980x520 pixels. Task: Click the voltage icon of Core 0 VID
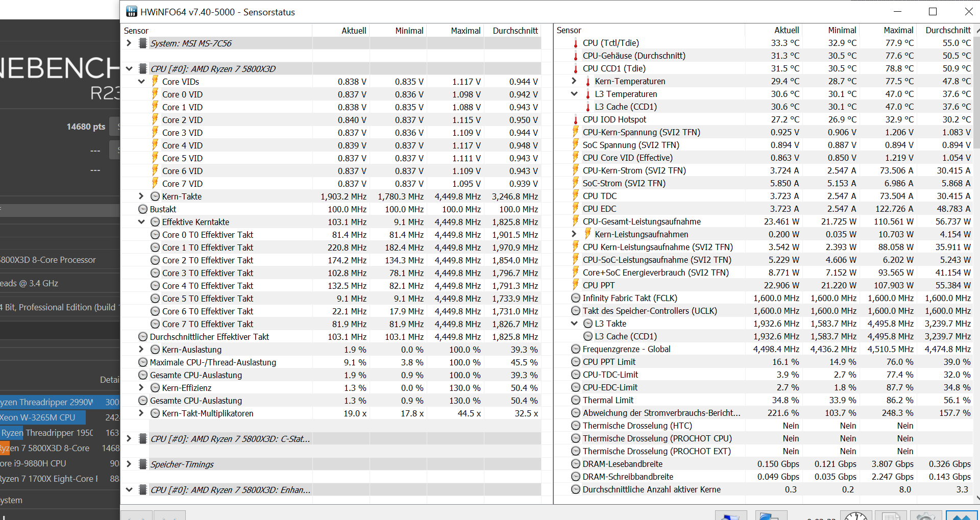tap(155, 94)
